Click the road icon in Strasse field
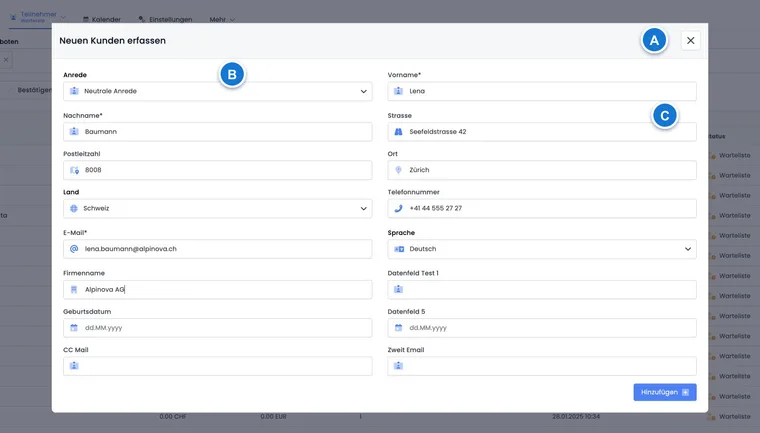This screenshot has height=433, width=760. [x=398, y=131]
